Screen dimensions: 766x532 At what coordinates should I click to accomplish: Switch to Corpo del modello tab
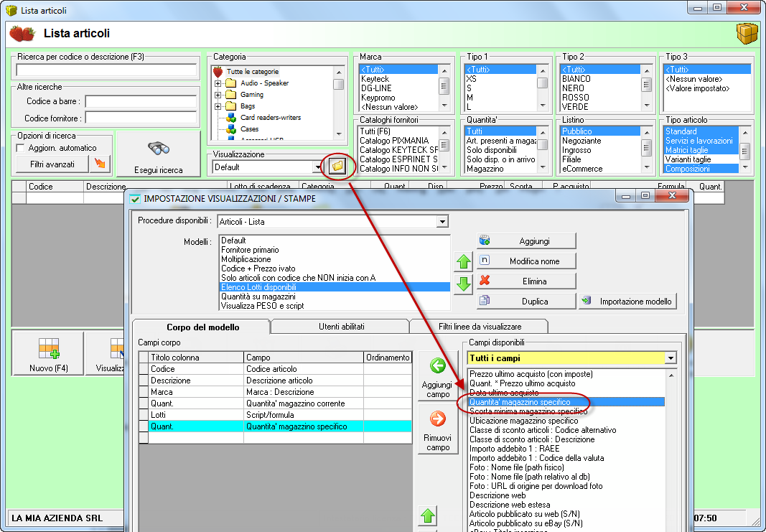(x=202, y=327)
